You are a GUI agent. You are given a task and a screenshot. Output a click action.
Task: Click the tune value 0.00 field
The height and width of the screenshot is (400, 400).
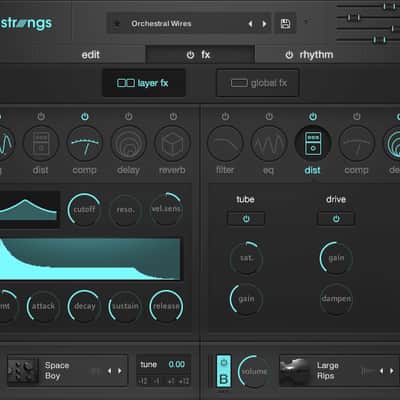coord(177,364)
